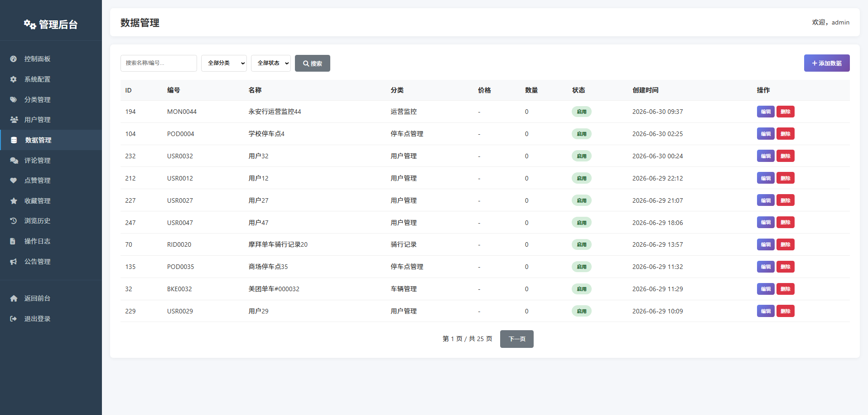Click 启用 status badge in row RID0020
868x415 pixels.
581,244
